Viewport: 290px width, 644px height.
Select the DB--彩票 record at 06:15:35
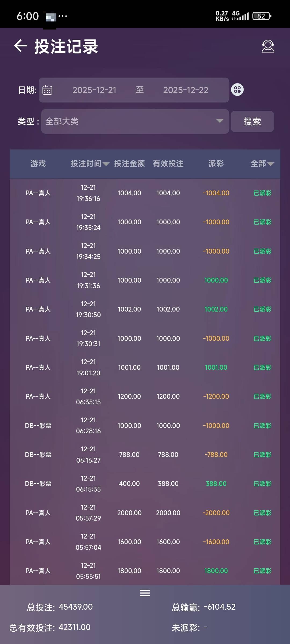click(38, 484)
